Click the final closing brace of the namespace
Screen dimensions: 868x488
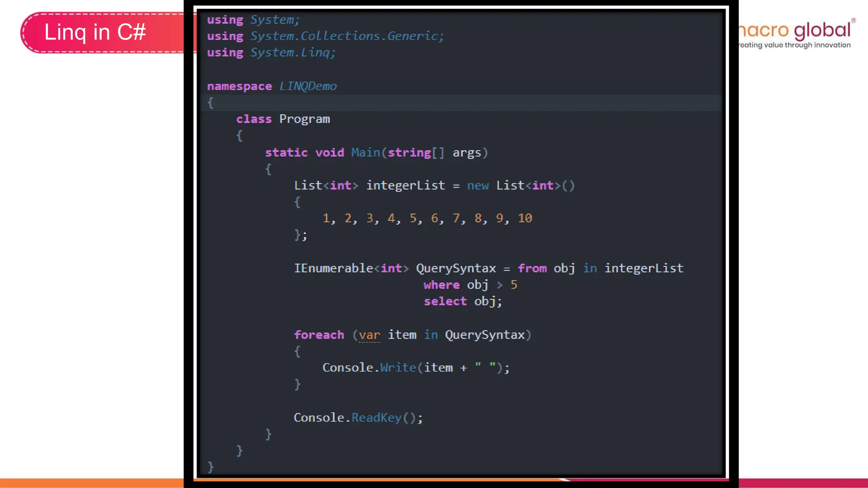(210, 467)
